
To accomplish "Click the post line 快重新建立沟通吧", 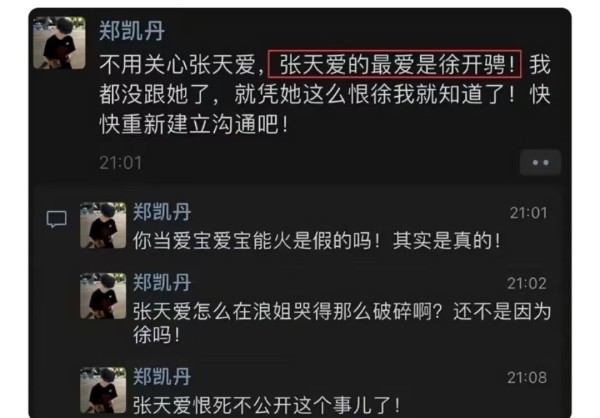I will point(194,124).
